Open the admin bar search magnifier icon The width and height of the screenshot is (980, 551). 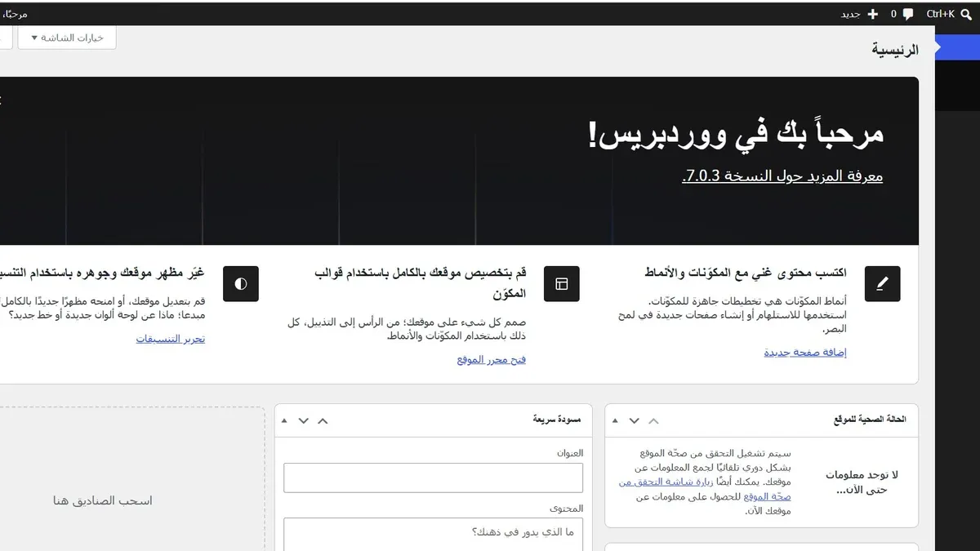[967, 14]
